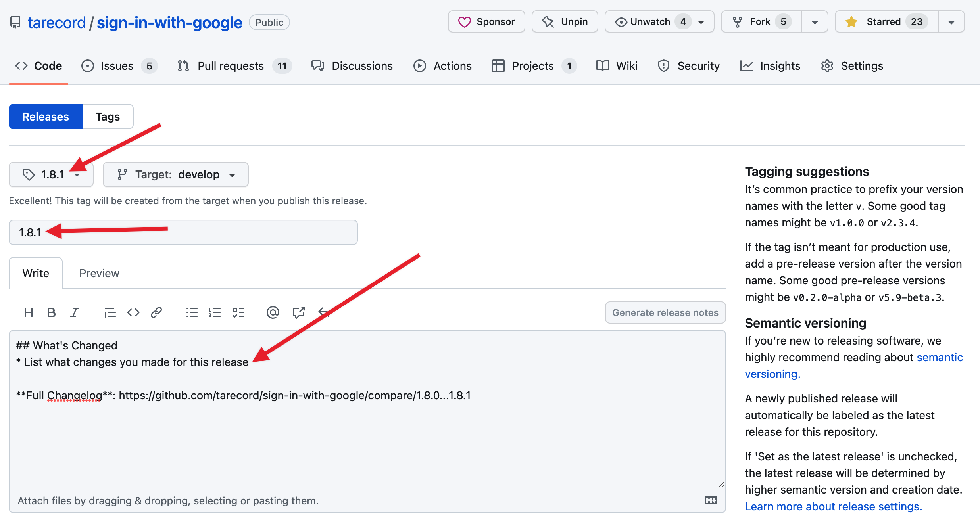Add a link via toolbar icon
980x521 pixels.
[156, 313]
